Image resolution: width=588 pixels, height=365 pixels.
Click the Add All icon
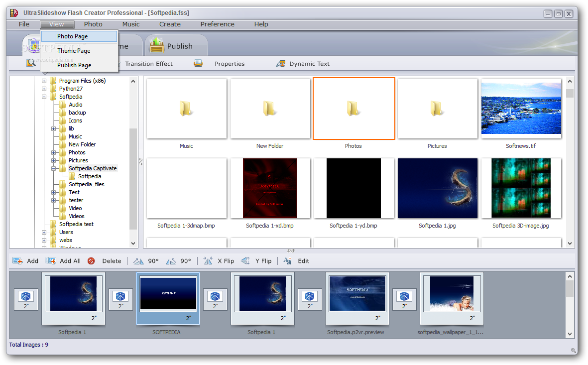tap(51, 261)
